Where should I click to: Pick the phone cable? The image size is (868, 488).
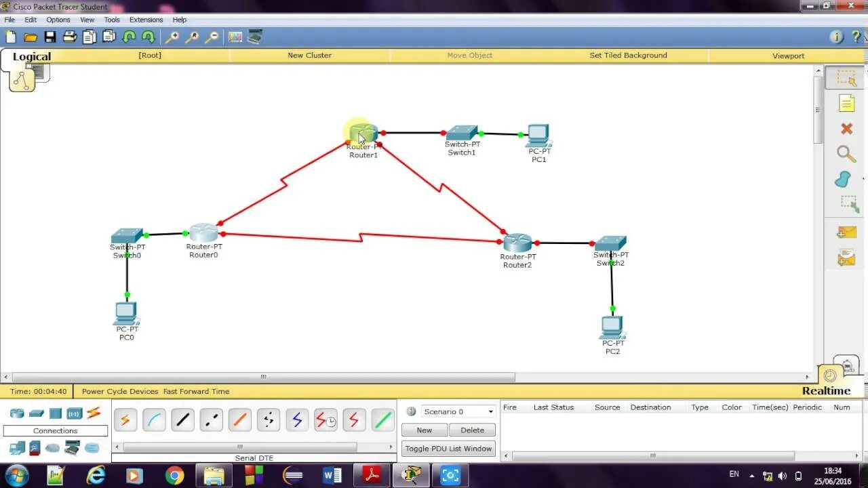point(269,420)
